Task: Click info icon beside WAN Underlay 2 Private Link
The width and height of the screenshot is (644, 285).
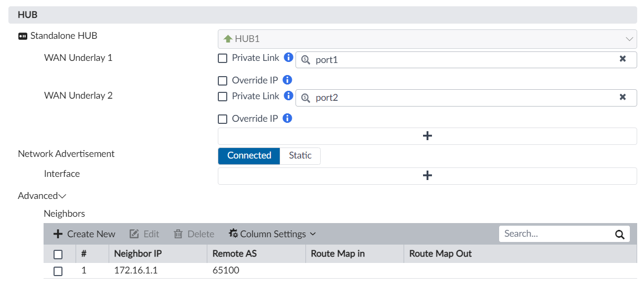Action: [288, 96]
